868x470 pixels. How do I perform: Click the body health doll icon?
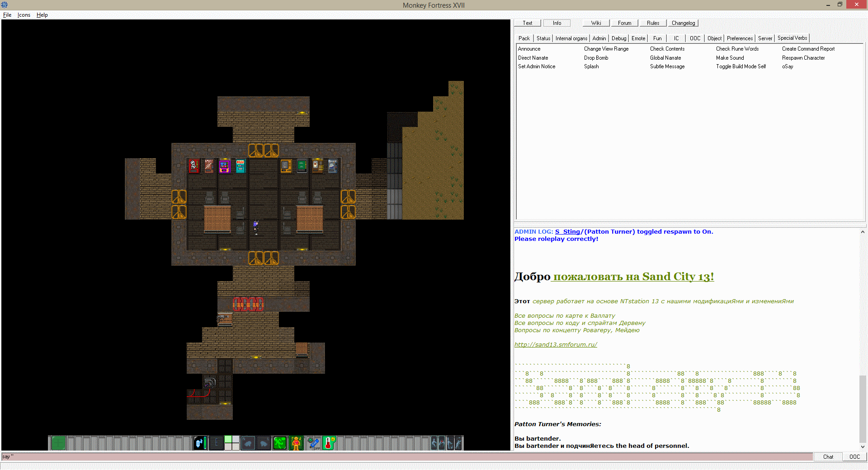[x=296, y=443]
